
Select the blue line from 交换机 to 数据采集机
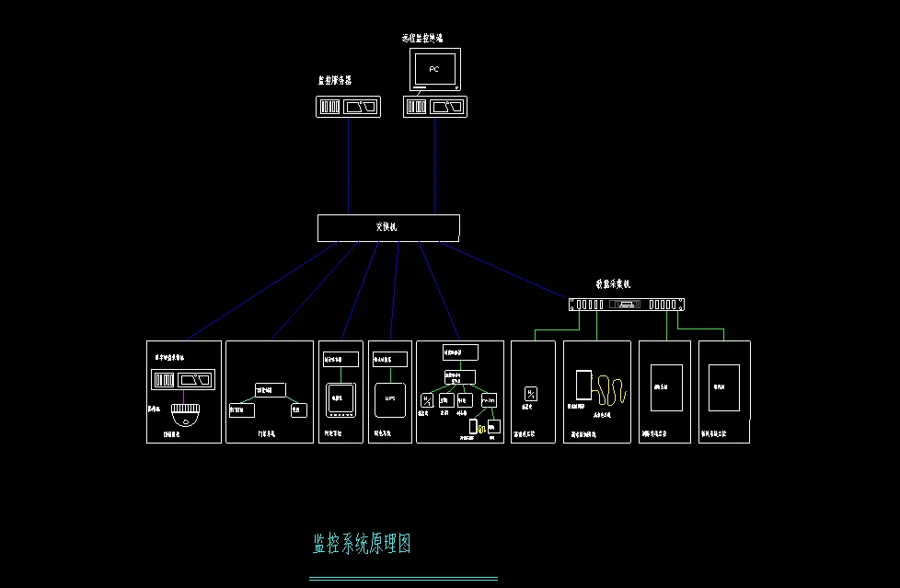[x=503, y=270]
